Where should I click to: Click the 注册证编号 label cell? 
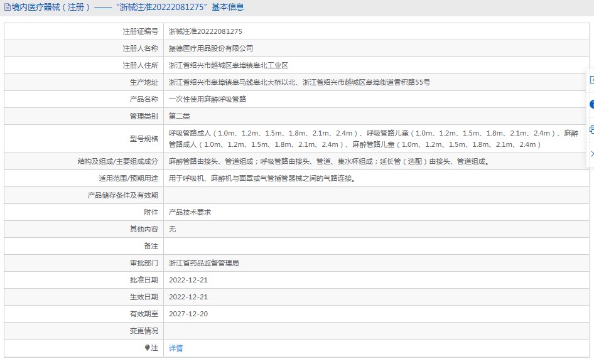[x=84, y=31]
